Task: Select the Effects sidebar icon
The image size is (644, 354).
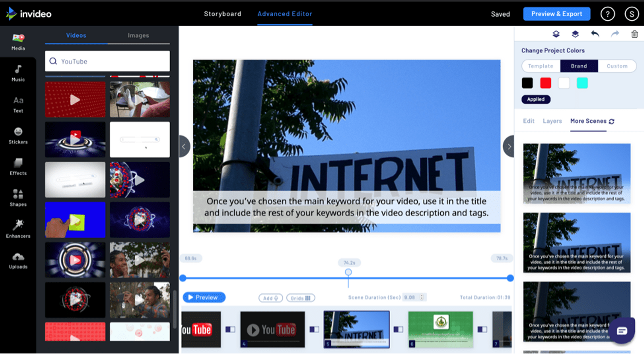Action: 18,166
